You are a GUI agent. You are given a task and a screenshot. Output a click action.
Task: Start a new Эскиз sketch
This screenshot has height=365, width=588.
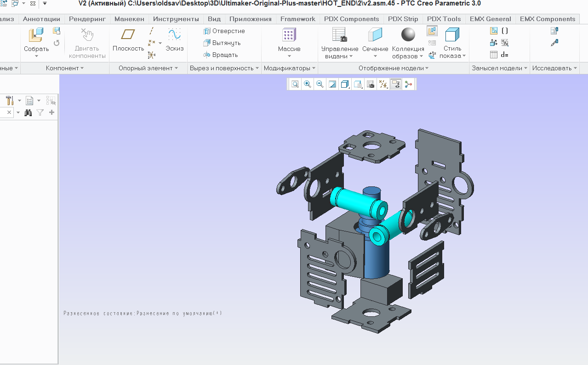(x=174, y=35)
